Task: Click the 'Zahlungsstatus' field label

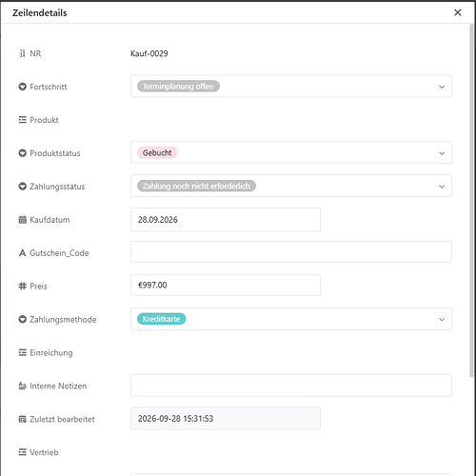Action: pyautogui.click(x=57, y=187)
